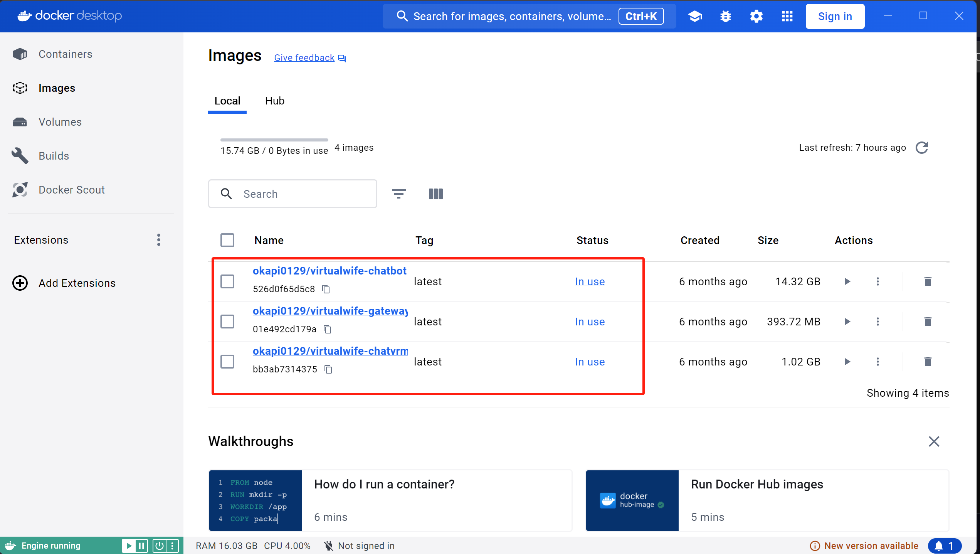The height and width of the screenshot is (554, 980).
Task: Open the notifications bell icon
Action: [945, 546]
